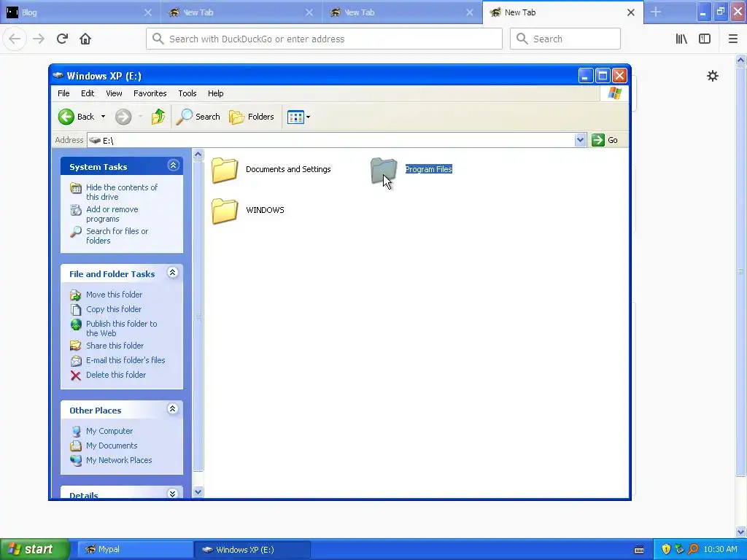This screenshot has height=560, width=747.
Task: Click the security shield tray icon
Action: click(x=666, y=550)
